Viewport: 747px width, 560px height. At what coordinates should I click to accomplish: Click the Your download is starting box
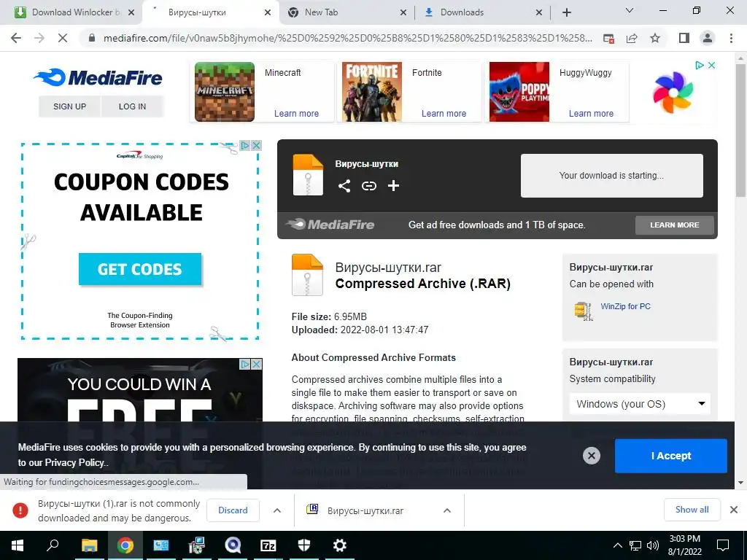coord(612,175)
